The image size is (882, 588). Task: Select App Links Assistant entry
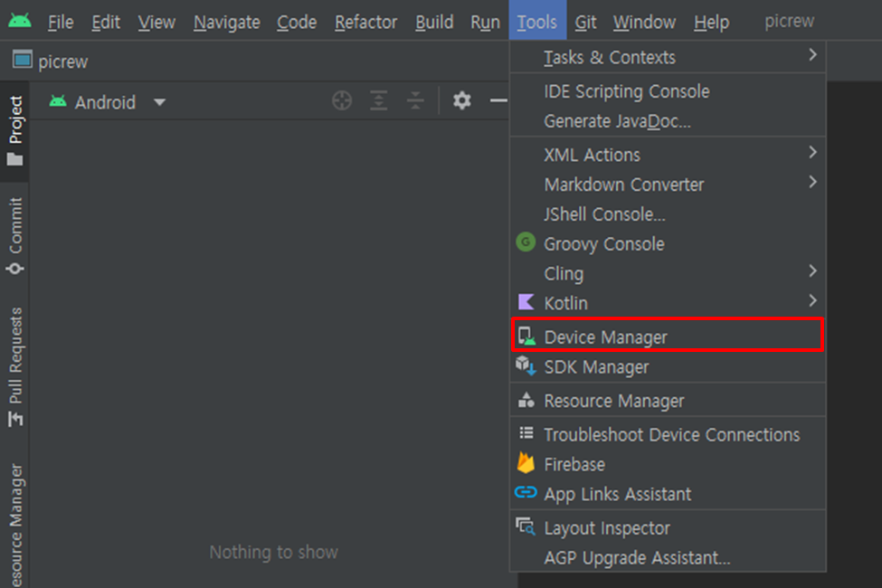667,494
